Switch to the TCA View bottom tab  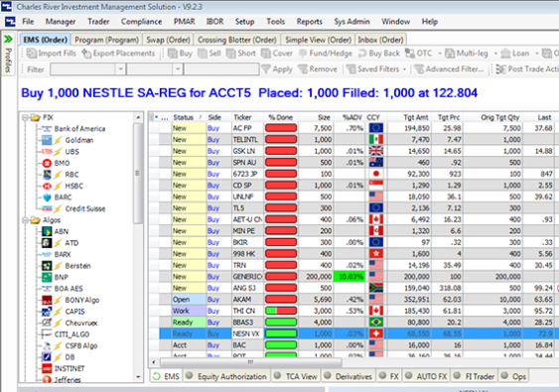click(296, 376)
